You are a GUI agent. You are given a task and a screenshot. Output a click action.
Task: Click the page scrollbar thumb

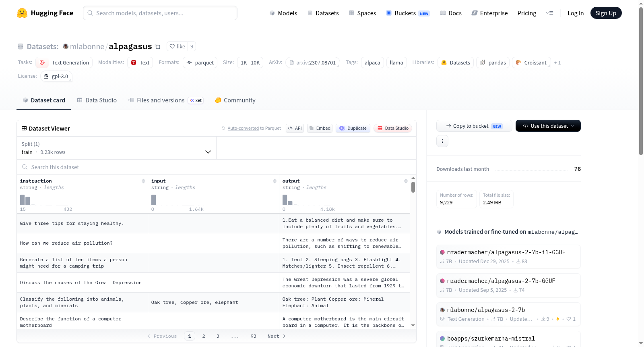point(641,81)
